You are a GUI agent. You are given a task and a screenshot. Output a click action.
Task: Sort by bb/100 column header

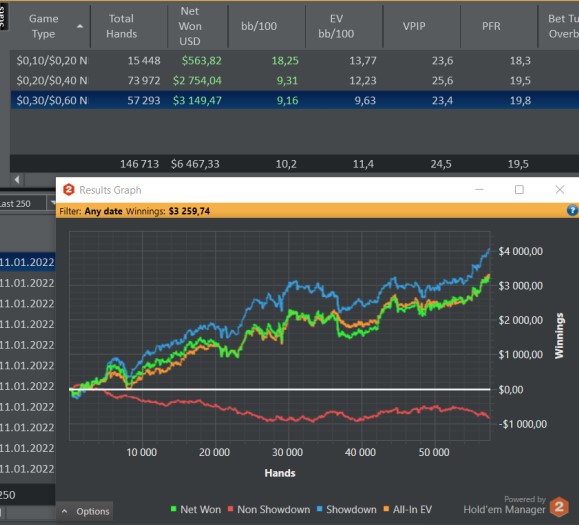coord(259,26)
